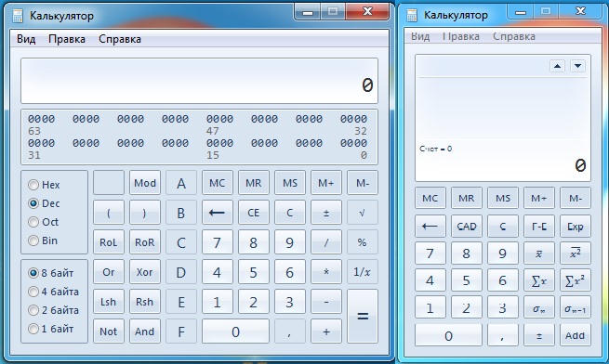Open Справка menu in programmer calculator
Screen dimensions: 609x364
tap(120, 39)
